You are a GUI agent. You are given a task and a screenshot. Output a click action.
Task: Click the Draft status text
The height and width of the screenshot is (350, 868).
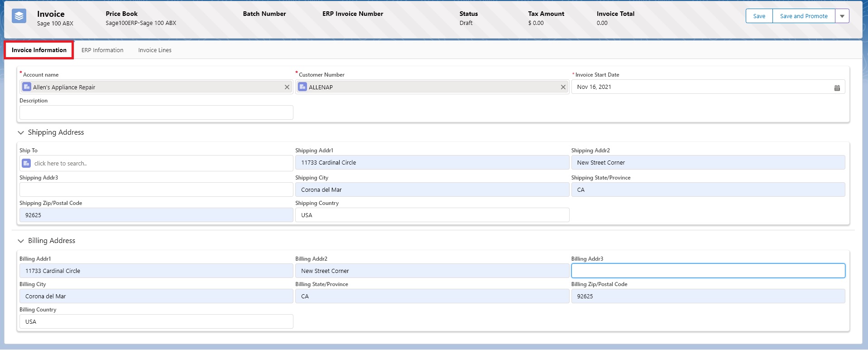pyautogui.click(x=466, y=23)
